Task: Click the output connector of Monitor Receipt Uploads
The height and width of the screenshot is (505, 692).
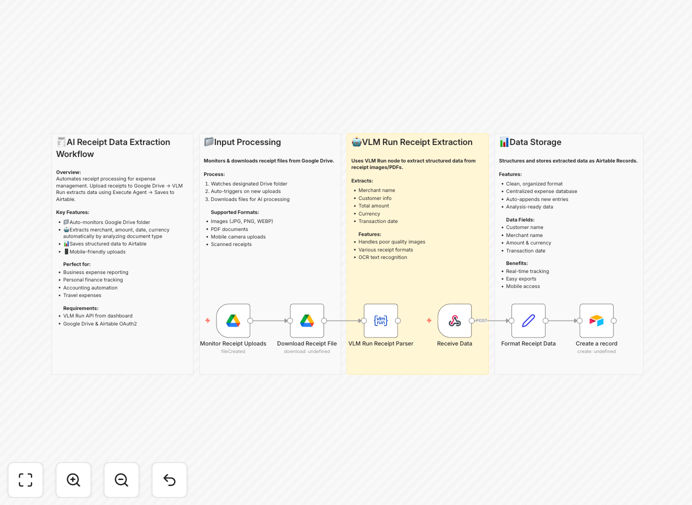Action: point(250,321)
